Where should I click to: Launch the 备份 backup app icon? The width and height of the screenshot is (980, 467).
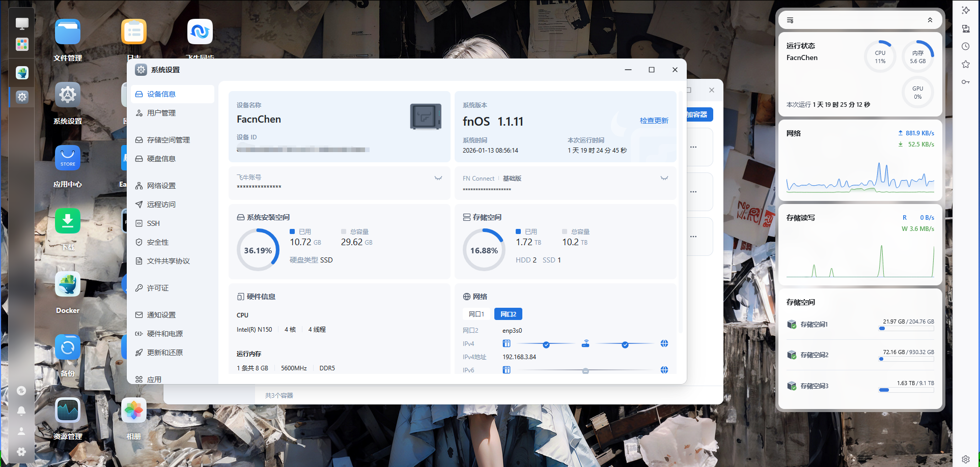[x=68, y=347]
